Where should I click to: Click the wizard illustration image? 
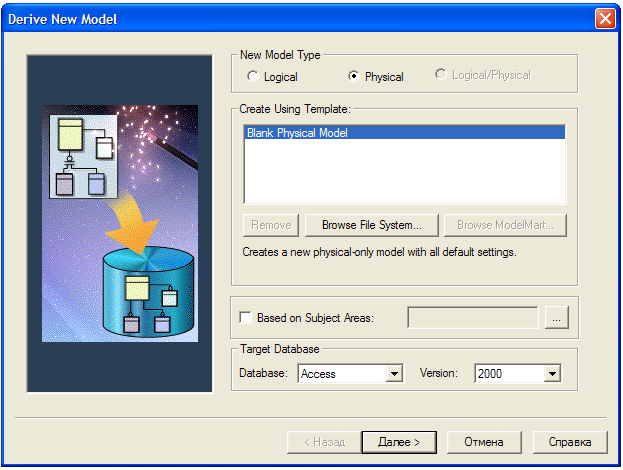pyautogui.click(x=120, y=224)
